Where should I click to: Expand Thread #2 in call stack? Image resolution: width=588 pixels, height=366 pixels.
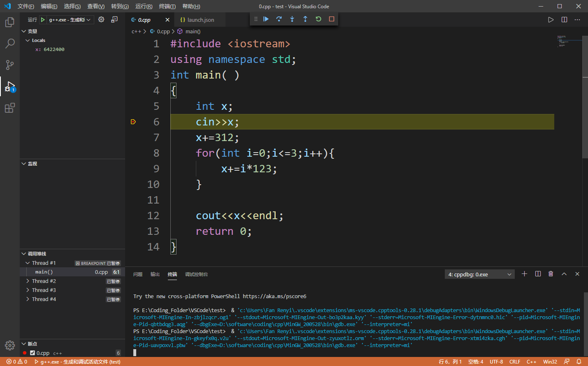28,281
